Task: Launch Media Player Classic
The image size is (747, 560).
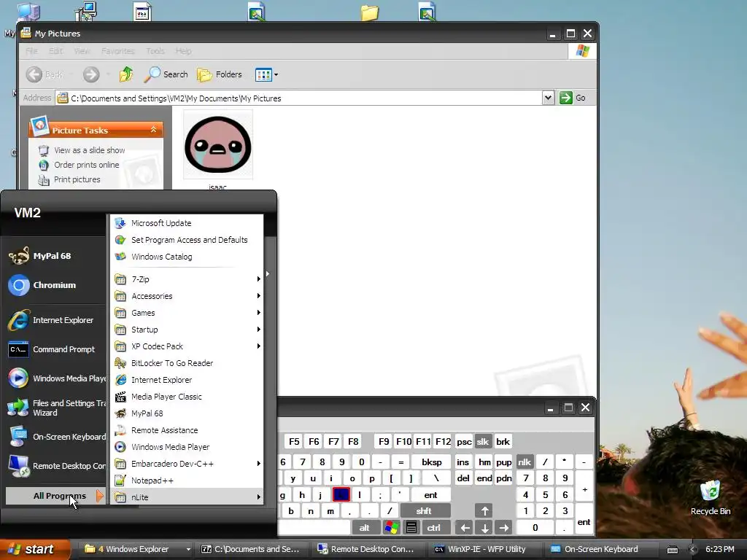Action: point(187,396)
